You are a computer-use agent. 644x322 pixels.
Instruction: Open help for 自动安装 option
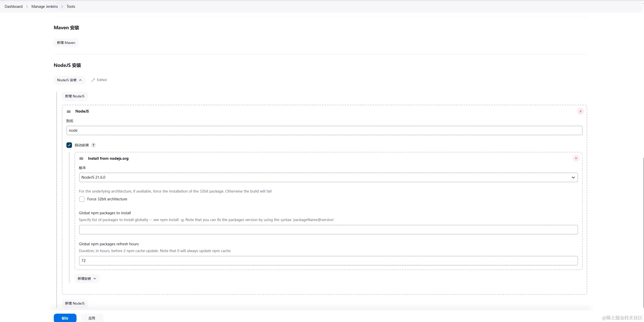(93, 145)
